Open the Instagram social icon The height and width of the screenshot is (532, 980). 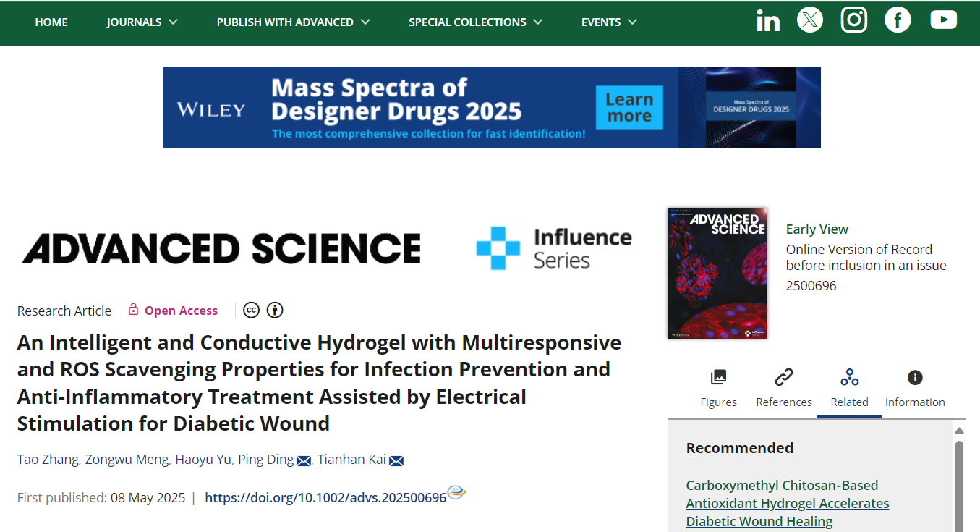tap(853, 20)
